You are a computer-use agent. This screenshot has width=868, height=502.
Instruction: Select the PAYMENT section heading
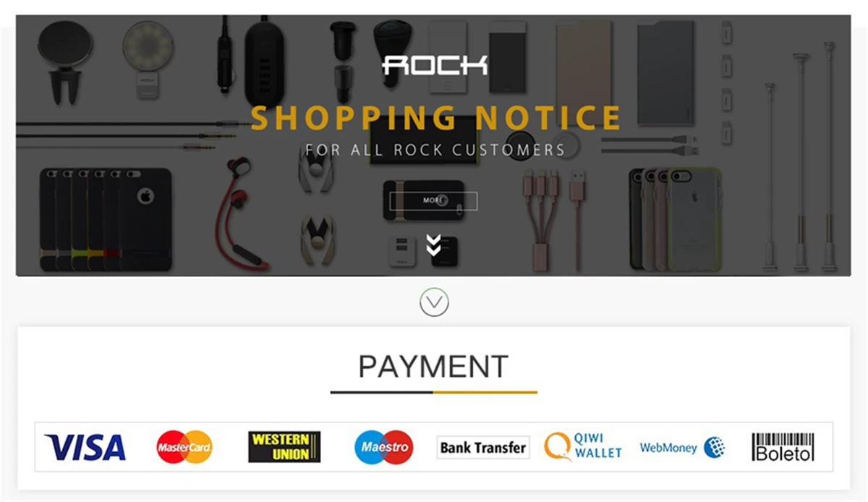click(433, 367)
